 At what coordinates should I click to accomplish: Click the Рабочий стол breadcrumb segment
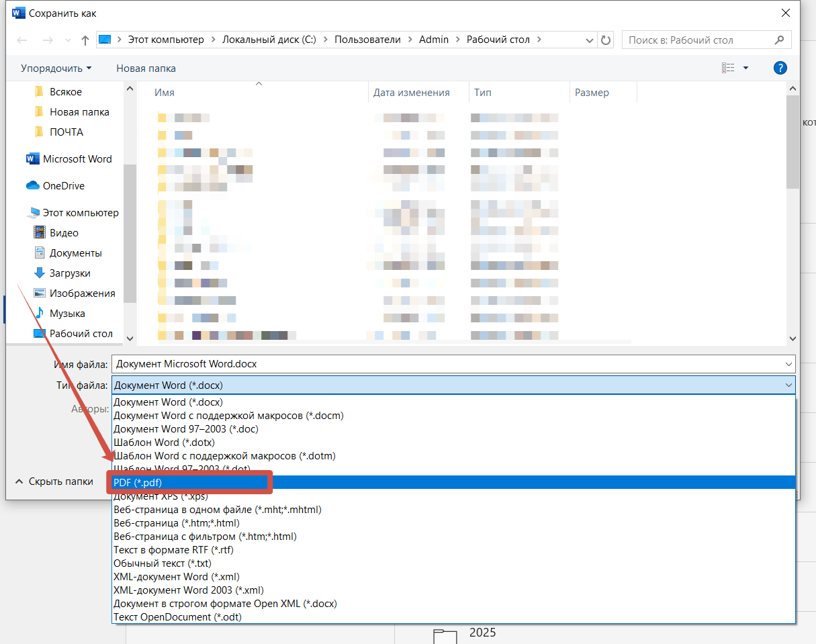pyautogui.click(x=498, y=40)
